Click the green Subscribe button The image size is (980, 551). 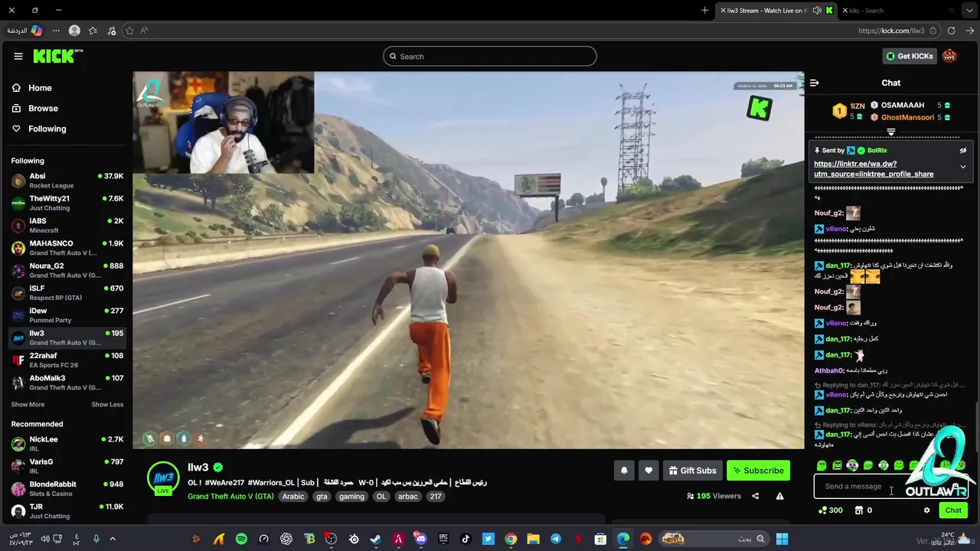pyautogui.click(x=758, y=471)
